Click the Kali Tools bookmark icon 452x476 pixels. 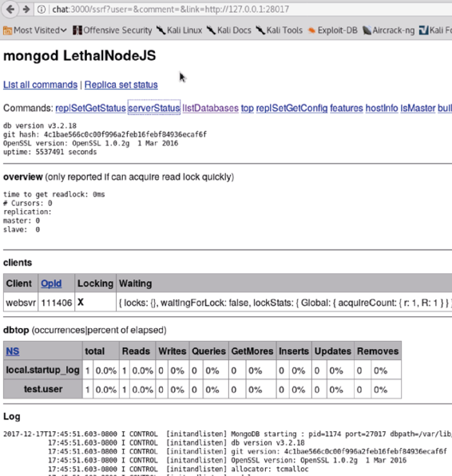pyautogui.click(x=260, y=30)
